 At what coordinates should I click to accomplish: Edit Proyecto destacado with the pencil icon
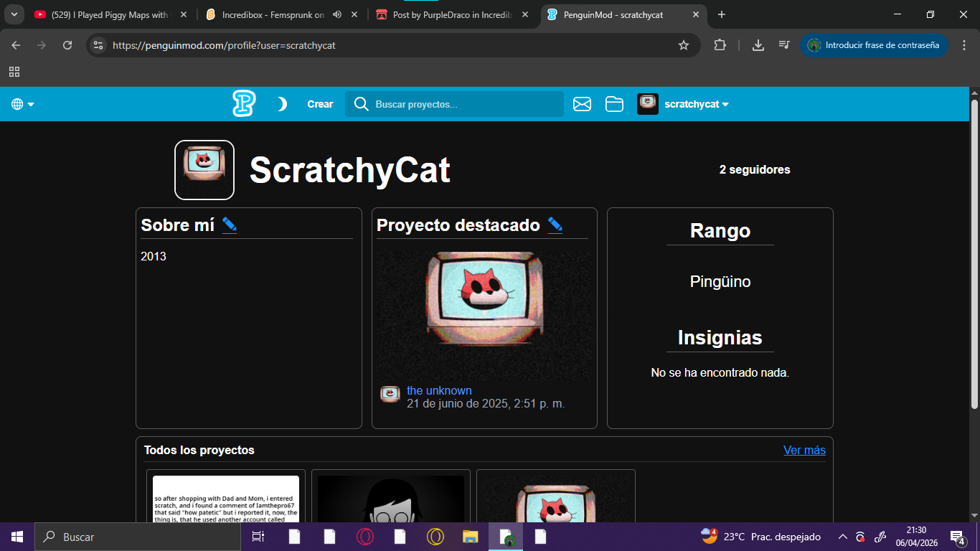[x=555, y=225]
